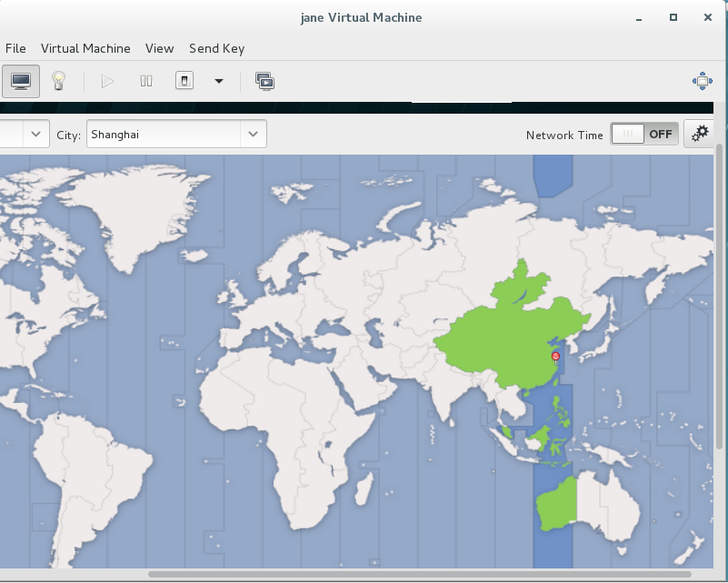Click the Shanghai city combo box field
728x583 pixels.
[164, 135]
